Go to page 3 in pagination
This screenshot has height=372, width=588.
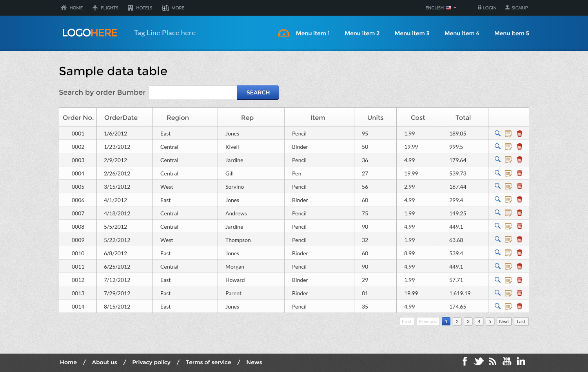[468, 321]
